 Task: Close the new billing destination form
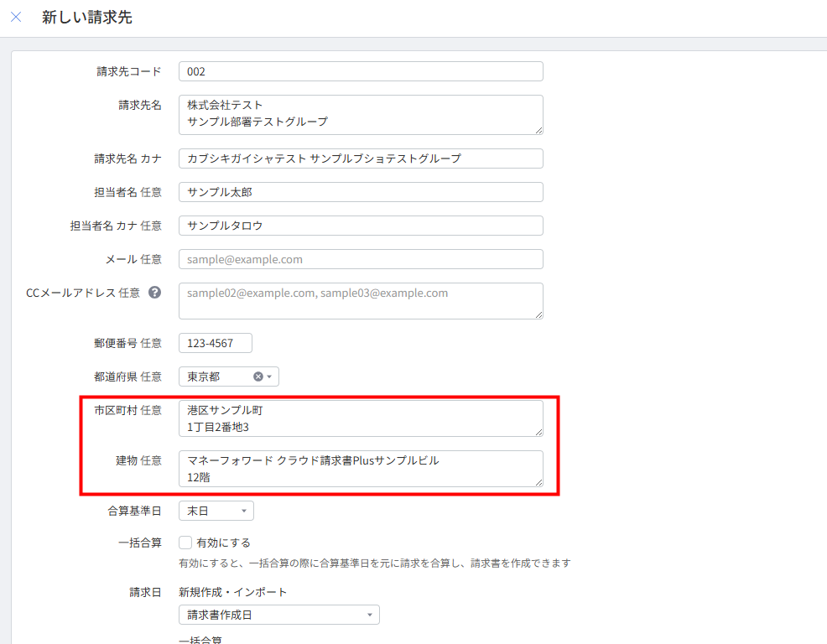coord(16,17)
